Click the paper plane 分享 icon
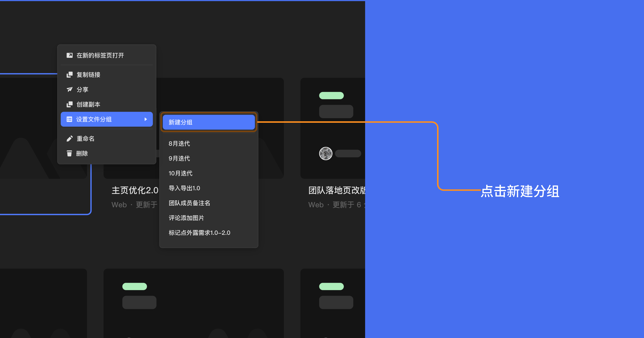Image resolution: width=644 pixels, height=338 pixels. [70, 90]
